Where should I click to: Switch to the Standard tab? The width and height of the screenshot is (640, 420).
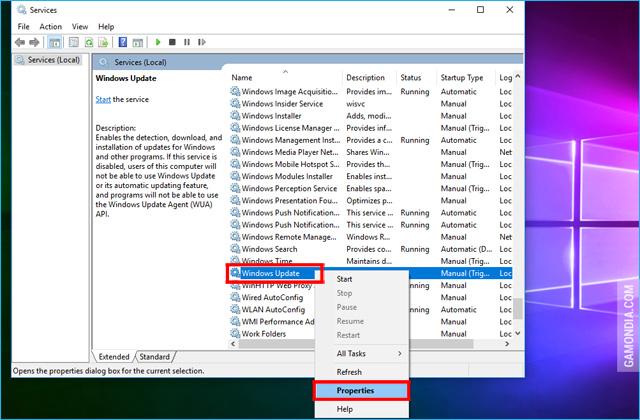[x=155, y=357]
